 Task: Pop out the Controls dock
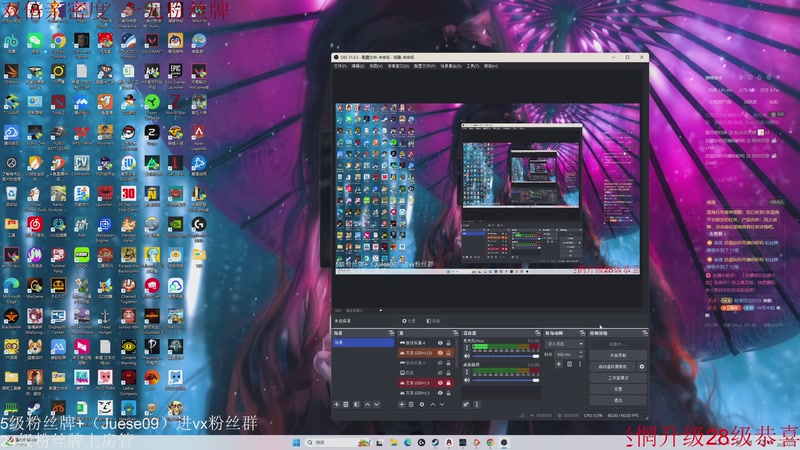tap(645, 333)
